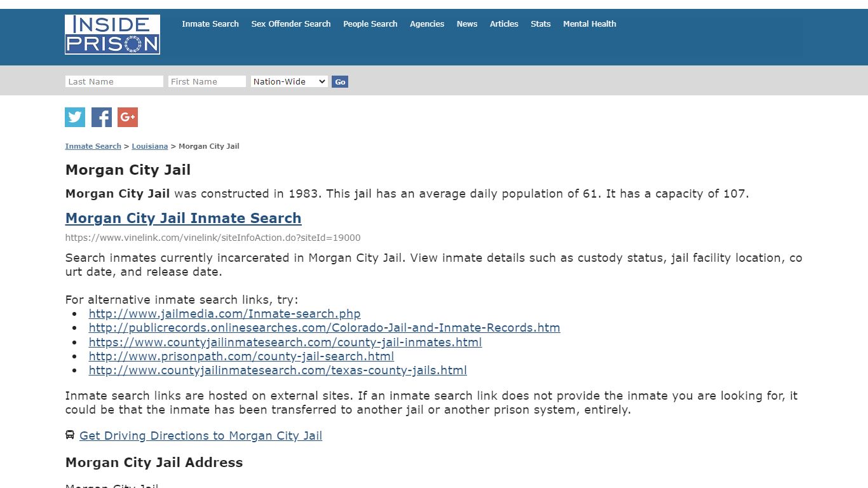Open the prisonpath.com county-jail-search link
The image size is (868, 488).
coord(241,356)
